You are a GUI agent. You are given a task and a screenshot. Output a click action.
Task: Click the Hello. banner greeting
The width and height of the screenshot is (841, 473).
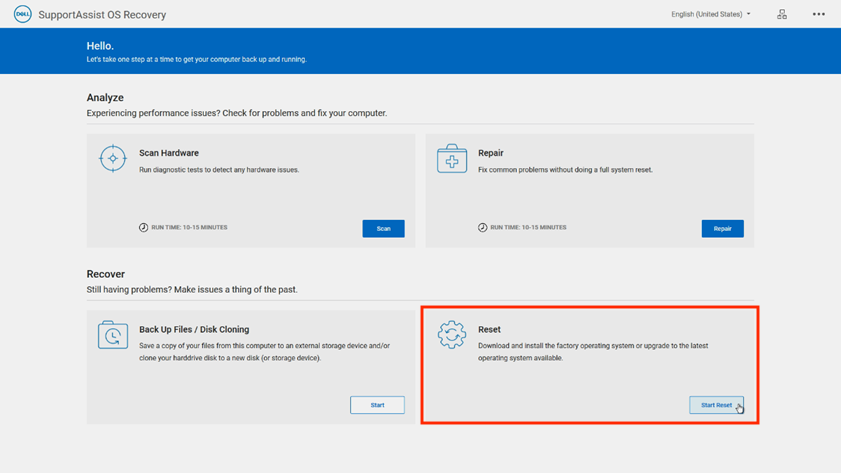(x=100, y=46)
